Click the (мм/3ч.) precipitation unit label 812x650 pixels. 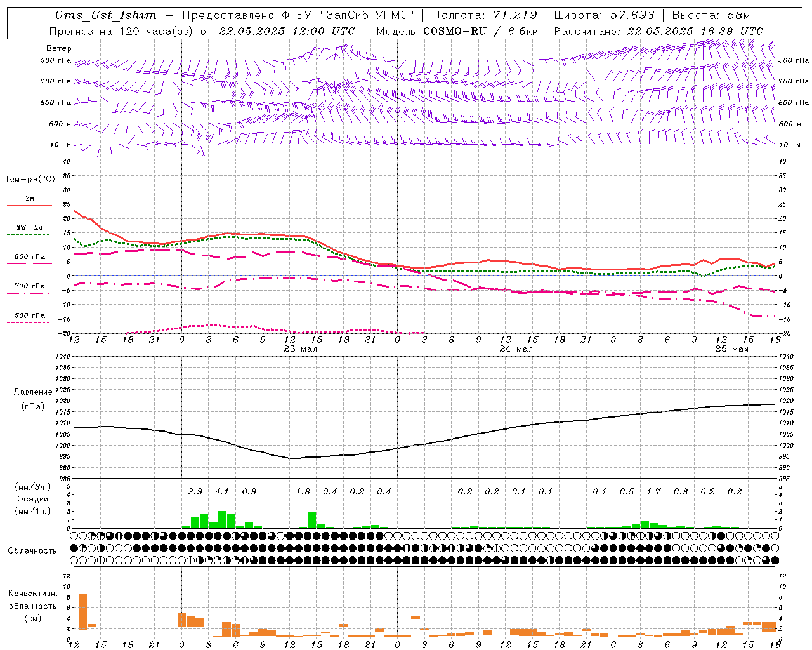click(32, 487)
